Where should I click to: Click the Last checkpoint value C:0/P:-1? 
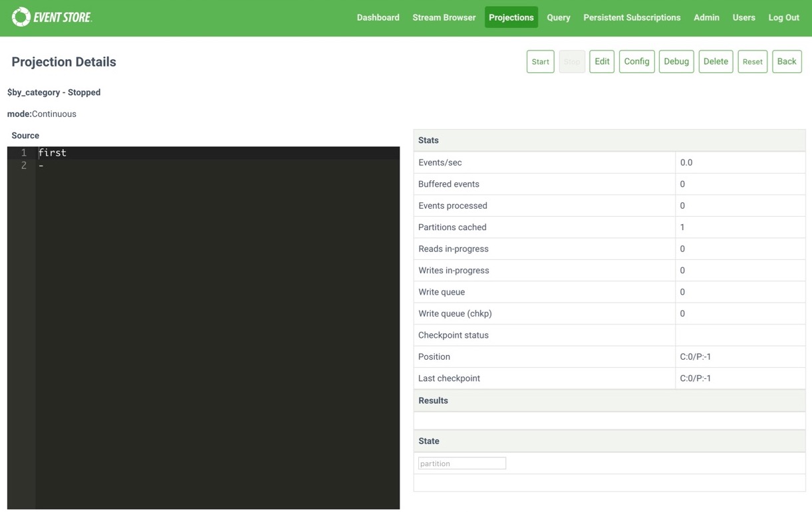click(697, 378)
